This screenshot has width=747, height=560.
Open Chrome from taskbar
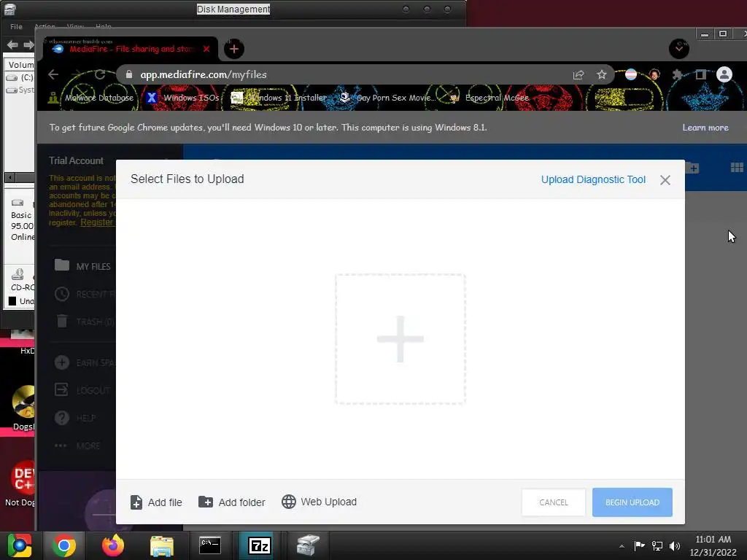click(x=64, y=545)
